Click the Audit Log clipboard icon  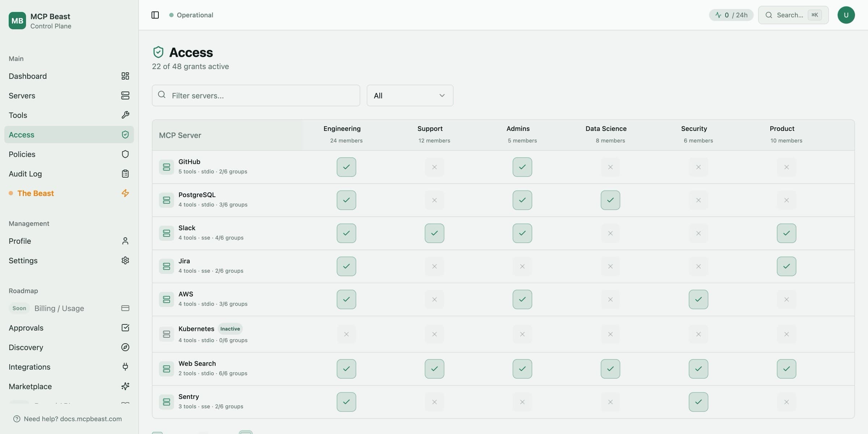(x=125, y=174)
